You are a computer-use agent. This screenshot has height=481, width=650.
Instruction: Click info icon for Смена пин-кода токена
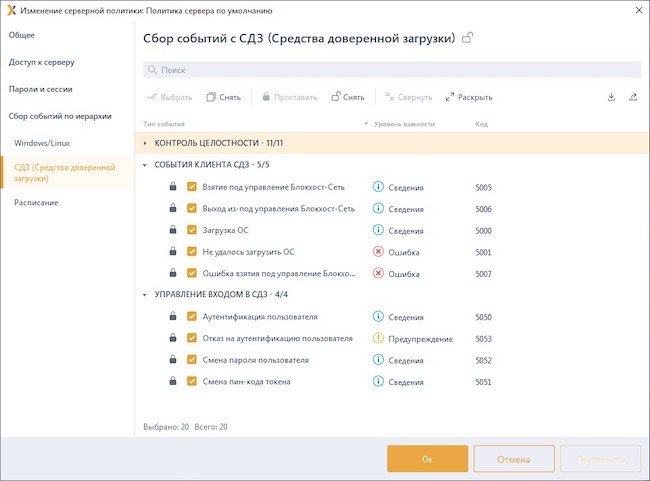tap(378, 382)
